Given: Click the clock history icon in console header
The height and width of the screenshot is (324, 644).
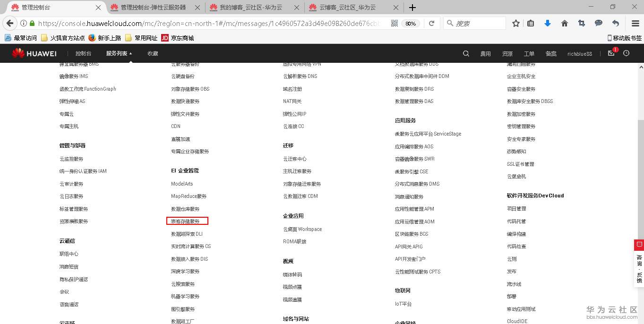Looking at the screenshot, I should pos(626,53).
